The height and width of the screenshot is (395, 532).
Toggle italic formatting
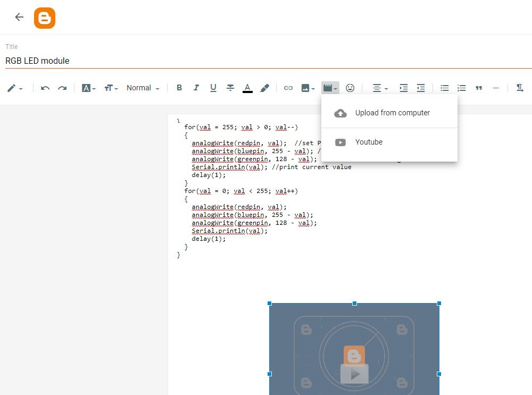point(196,88)
